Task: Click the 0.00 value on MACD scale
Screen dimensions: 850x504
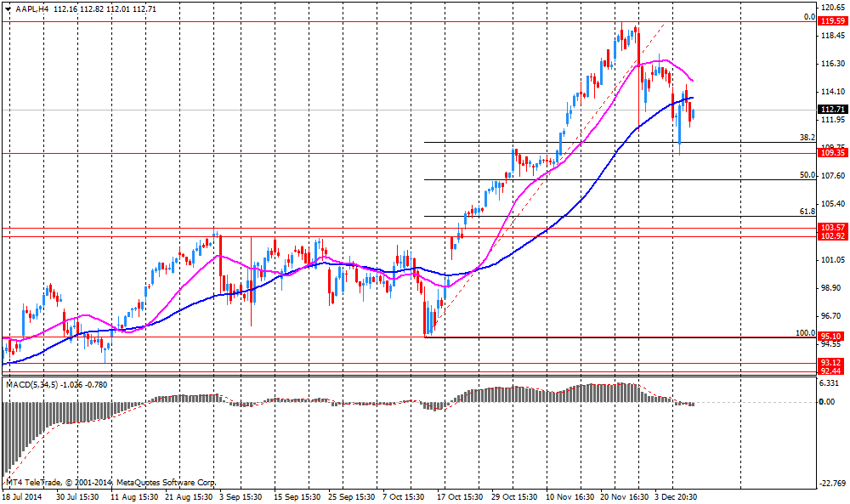Action: point(827,401)
